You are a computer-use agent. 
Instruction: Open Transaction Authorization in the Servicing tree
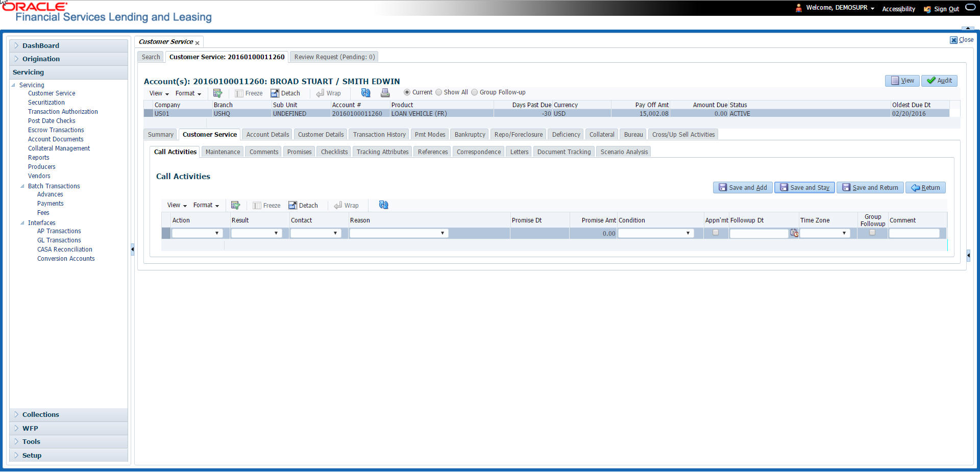click(x=63, y=112)
